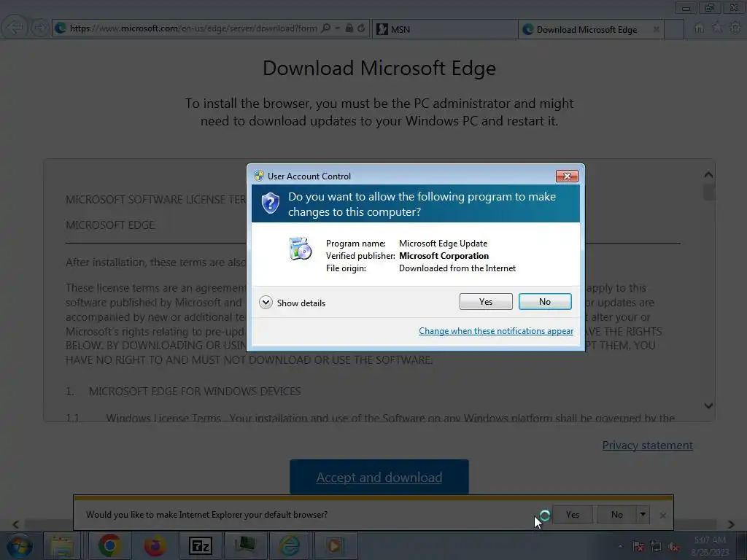Click the address bar URL field
This screenshot has width=747, height=560.
coord(193,28)
